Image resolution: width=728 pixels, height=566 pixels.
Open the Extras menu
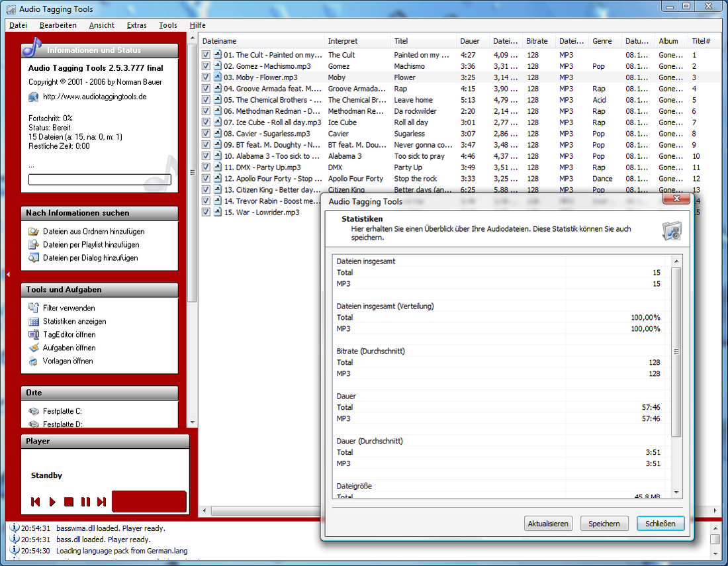point(136,25)
